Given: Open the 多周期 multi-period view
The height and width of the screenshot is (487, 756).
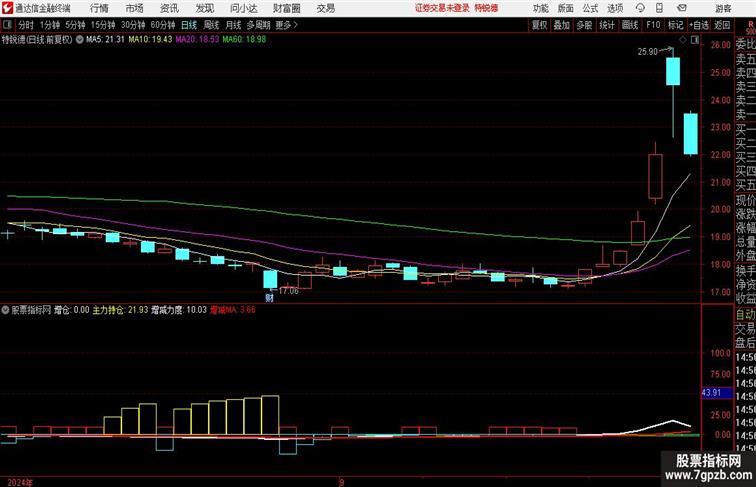Looking at the screenshot, I should click(258, 25).
